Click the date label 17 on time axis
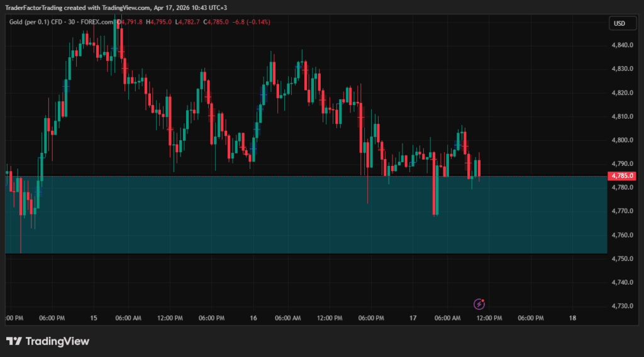644x357 pixels. coord(413,318)
